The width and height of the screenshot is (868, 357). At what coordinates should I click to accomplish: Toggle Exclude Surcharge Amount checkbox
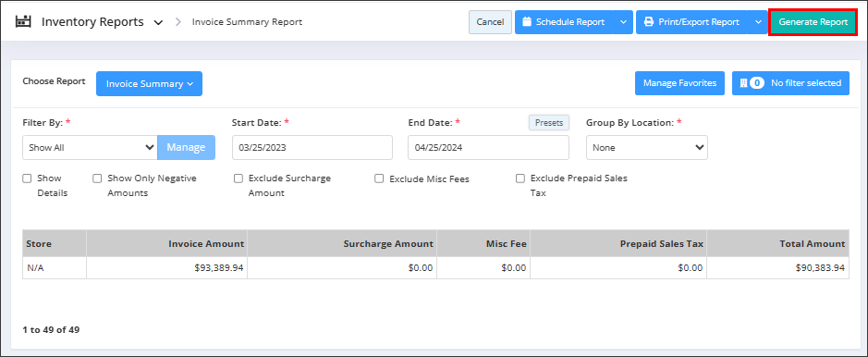tap(238, 178)
